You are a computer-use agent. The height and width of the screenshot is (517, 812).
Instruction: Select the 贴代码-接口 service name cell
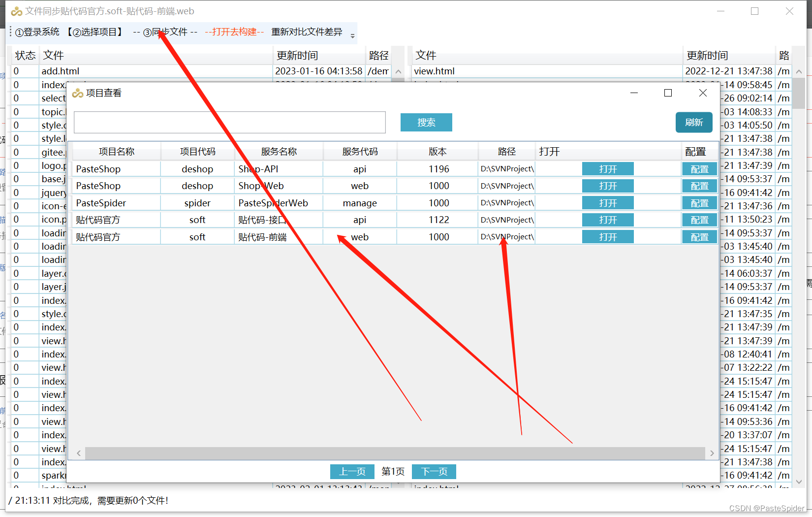click(x=279, y=220)
